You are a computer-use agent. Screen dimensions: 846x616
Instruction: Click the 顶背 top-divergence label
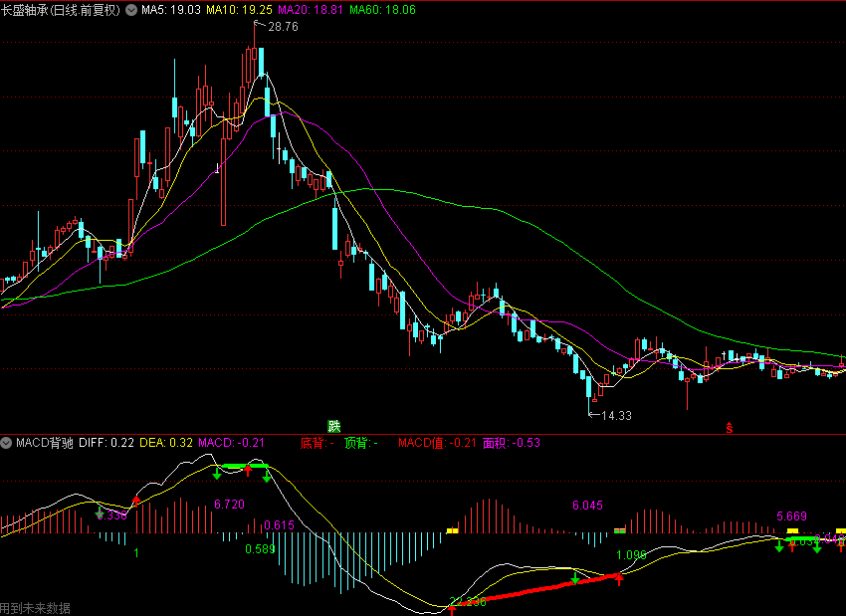coord(361,443)
